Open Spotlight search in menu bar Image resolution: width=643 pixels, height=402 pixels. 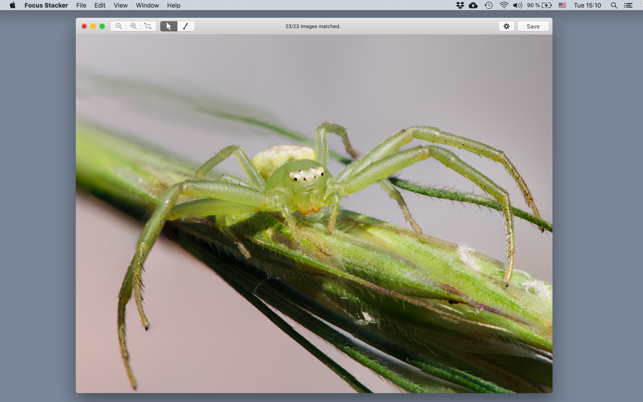coord(614,5)
